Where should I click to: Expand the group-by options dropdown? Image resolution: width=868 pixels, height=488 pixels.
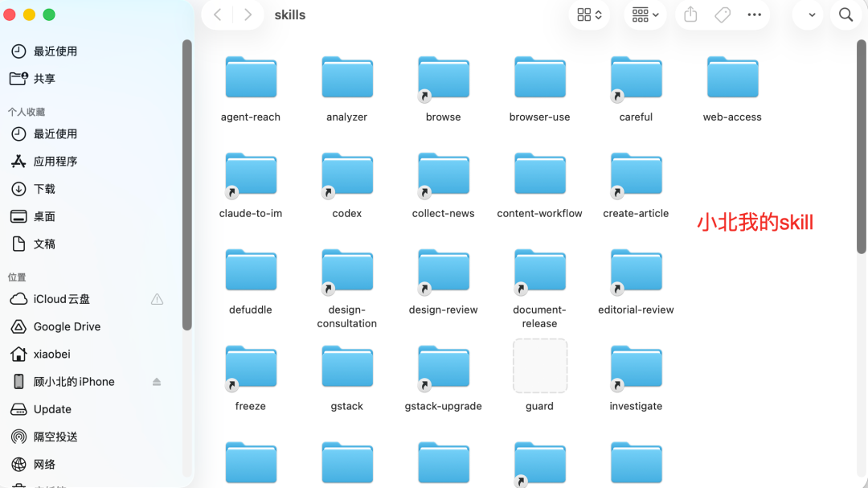click(645, 15)
